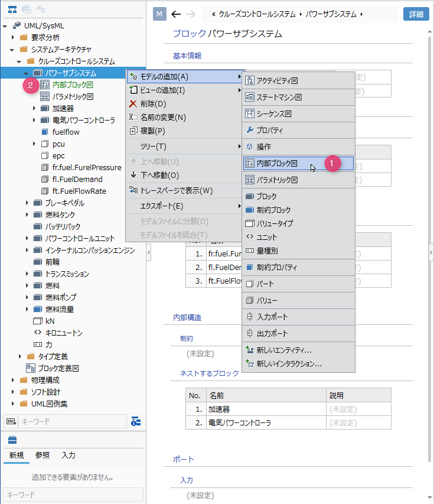The height and width of the screenshot is (504, 434).
Task: Switch to the 新規 tab
Action: click(x=17, y=455)
